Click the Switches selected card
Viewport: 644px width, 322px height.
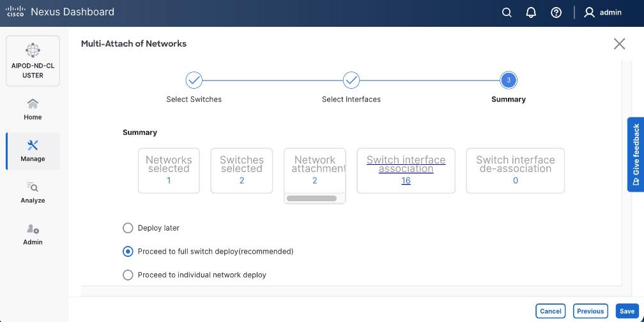click(x=241, y=171)
